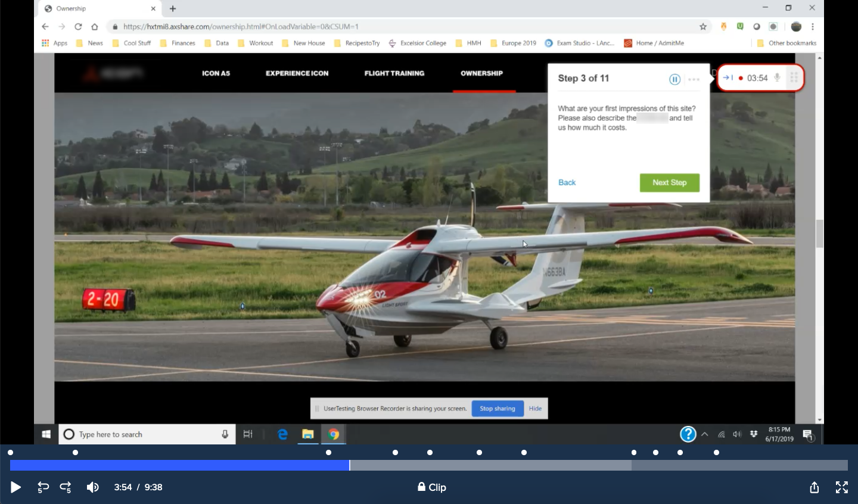The width and height of the screenshot is (858, 504).
Task: Show hidden system tray icons via chevron
Action: (x=704, y=434)
